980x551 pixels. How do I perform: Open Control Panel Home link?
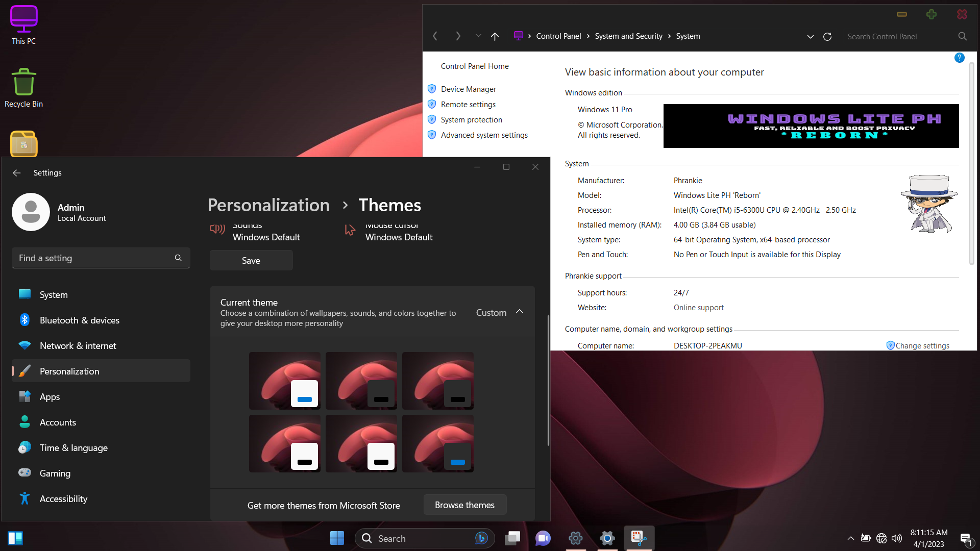[475, 66]
